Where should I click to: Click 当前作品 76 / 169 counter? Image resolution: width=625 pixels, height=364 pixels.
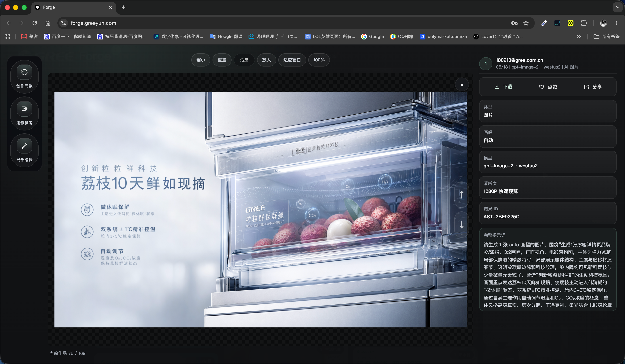coord(67,353)
